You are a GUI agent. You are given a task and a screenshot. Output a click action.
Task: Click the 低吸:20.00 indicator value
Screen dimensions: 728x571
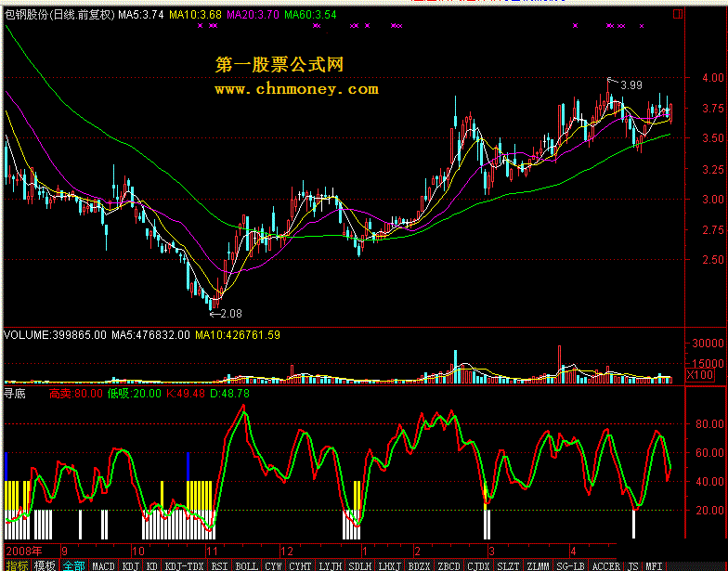tap(134, 394)
